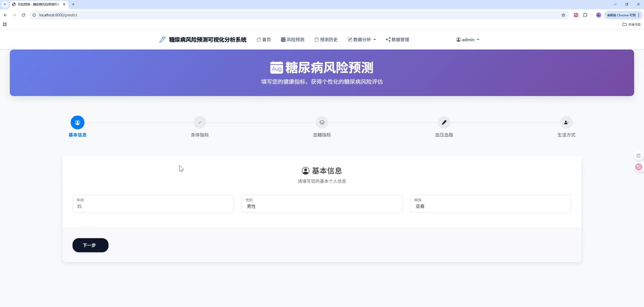644x307 pixels.
Task: Select the 血压血脂 step icon
Action: [444, 122]
